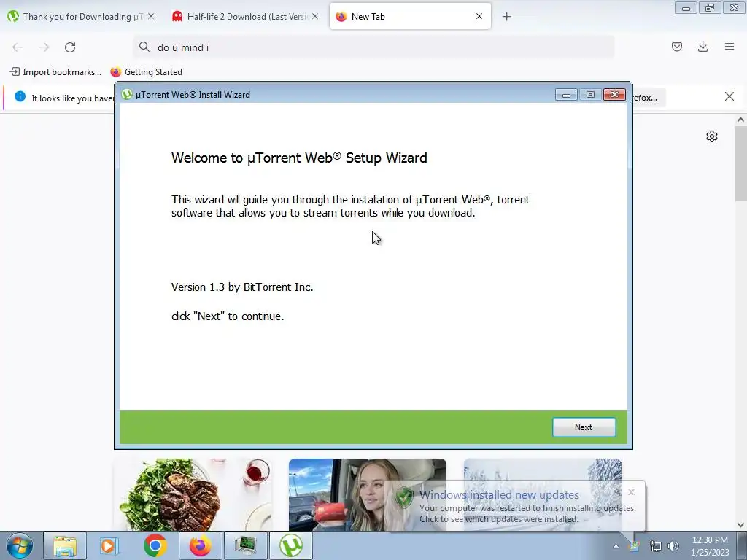Click the network tray icon
747x560 pixels.
[656, 546]
